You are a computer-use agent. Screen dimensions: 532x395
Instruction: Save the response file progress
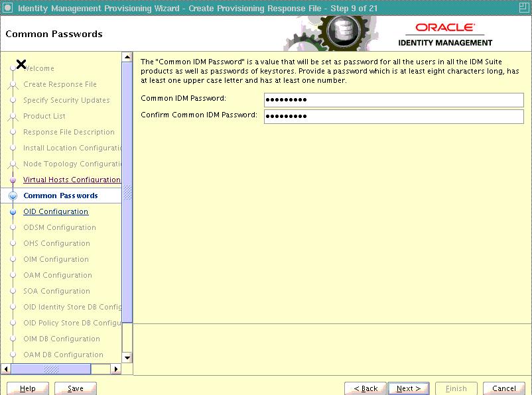click(76, 388)
